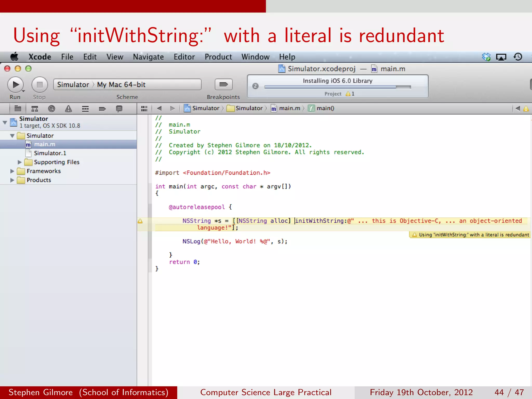Show the Symbol navigator icon
Image resolution: width=532 pixels, height=399 pixels.
[35, 109]
